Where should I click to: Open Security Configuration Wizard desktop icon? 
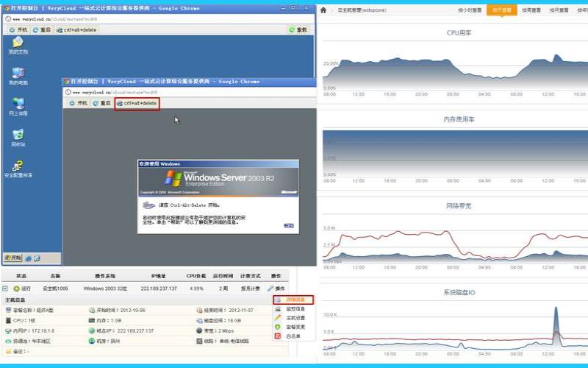pyautogui.click(x=18, y=169)
